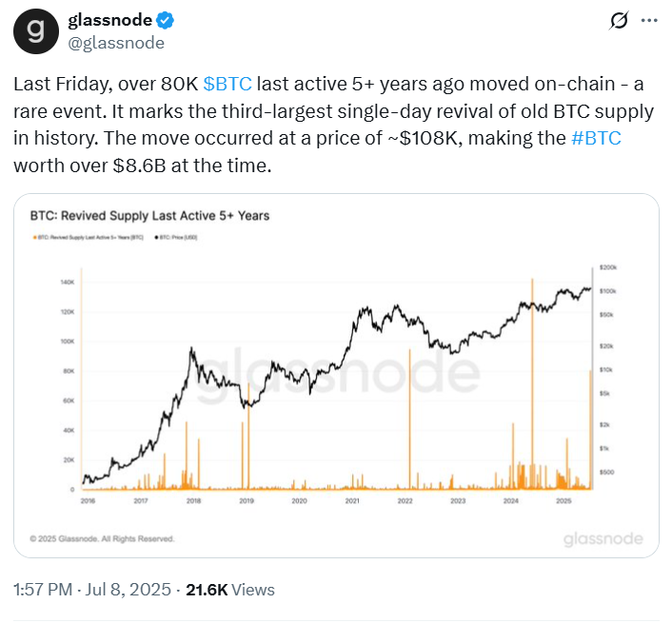Click the $BTC cashtag link
The height and width of the screenshot is (623, 672).
tap(227, 84)
